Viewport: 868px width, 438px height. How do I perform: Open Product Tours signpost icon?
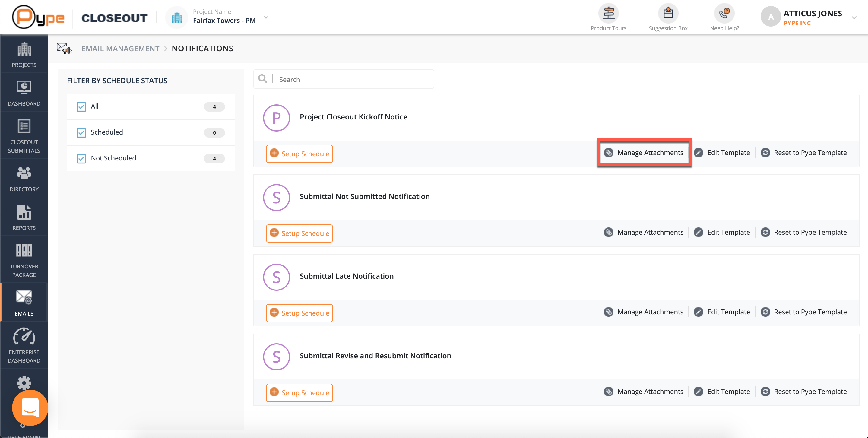(608, 14)
